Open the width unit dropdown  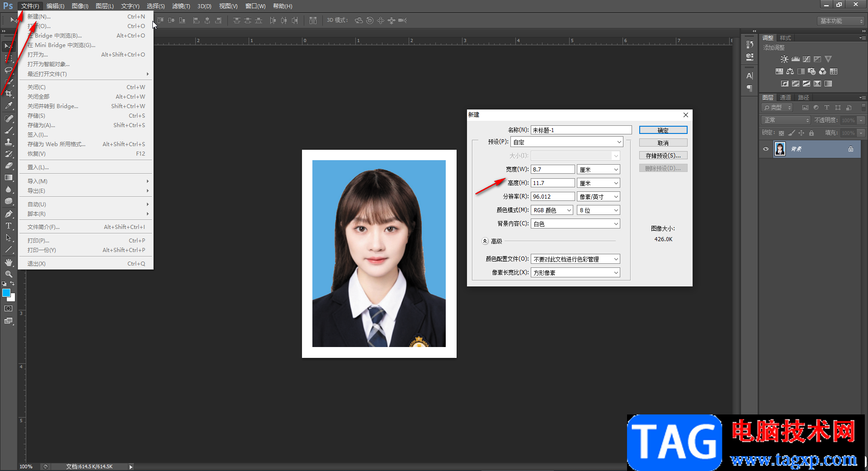(x=599, y=170)
